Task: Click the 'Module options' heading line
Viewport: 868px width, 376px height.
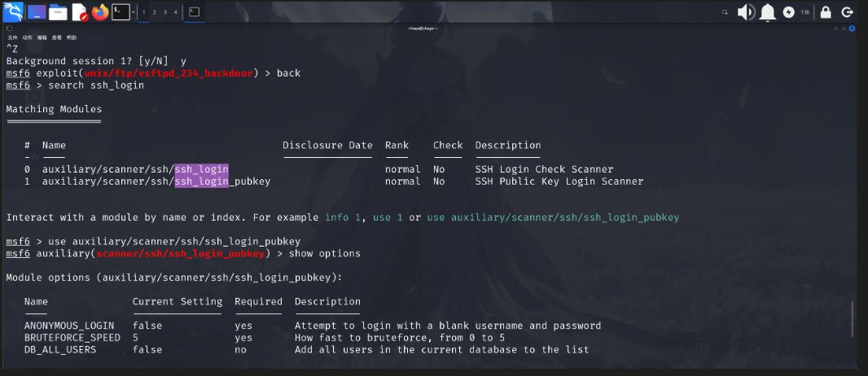Action: 173,278
